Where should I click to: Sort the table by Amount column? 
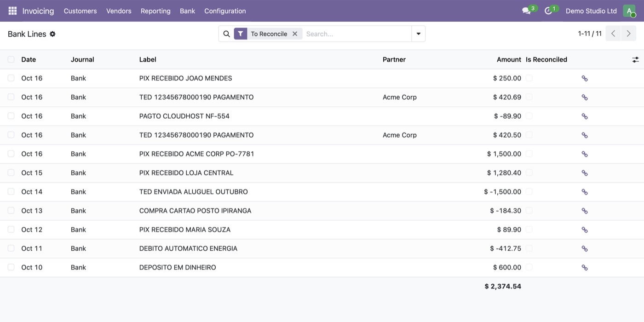pyautogui.click(x=509, y=59)
